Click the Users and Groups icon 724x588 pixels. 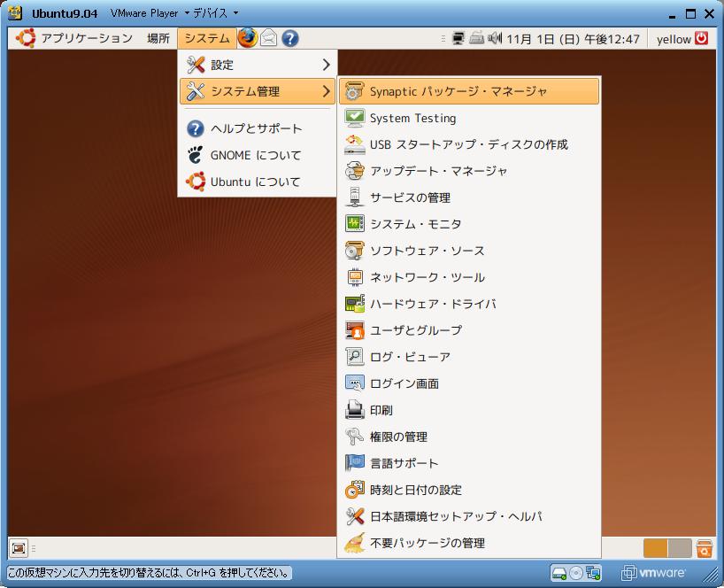pyautogui.click(x=355, y=330)
